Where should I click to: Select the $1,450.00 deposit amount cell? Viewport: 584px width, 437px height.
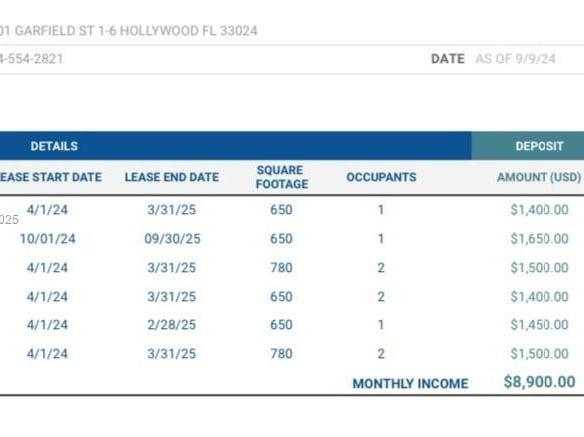point(539,325)
